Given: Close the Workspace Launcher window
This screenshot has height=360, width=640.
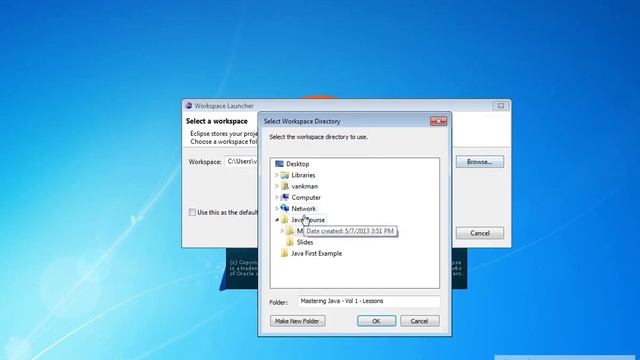Looking at the screenshot, I should tap(501, 106).
